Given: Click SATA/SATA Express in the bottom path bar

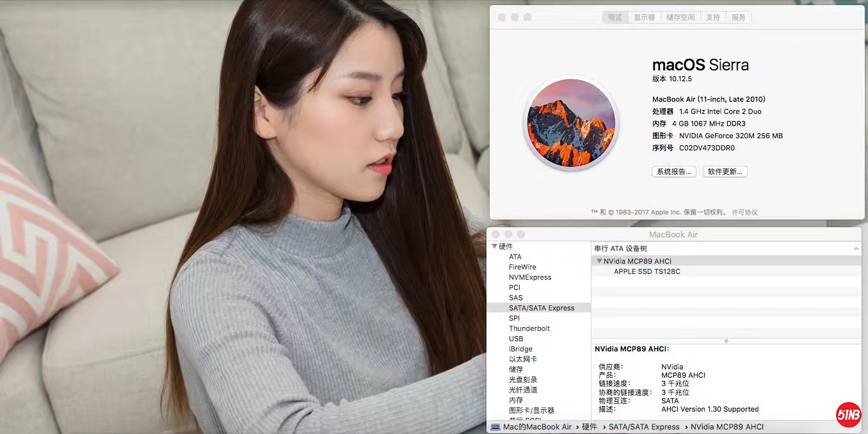Looking at the screenshot, I should [643, 427].
